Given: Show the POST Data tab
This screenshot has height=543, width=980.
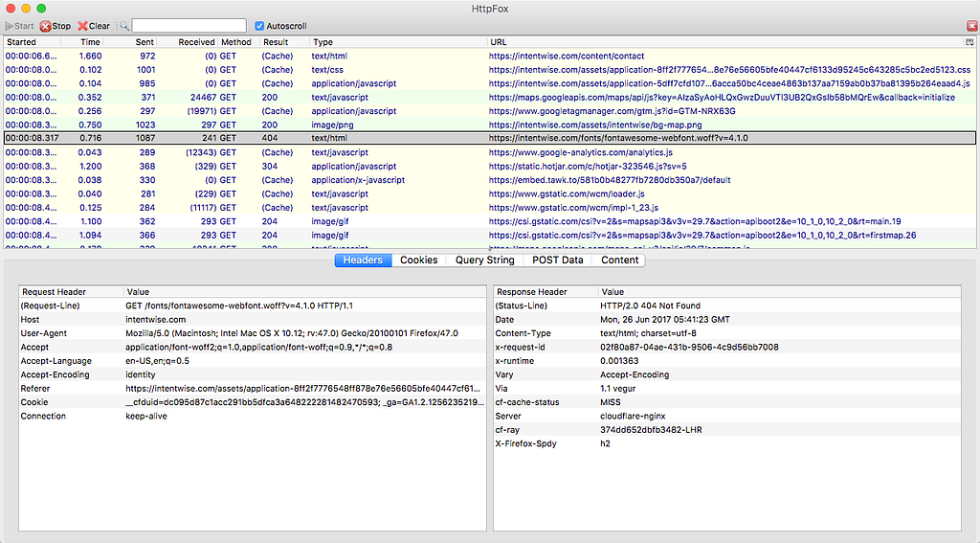Looking at the screenshot, I should tap(559, 260).
